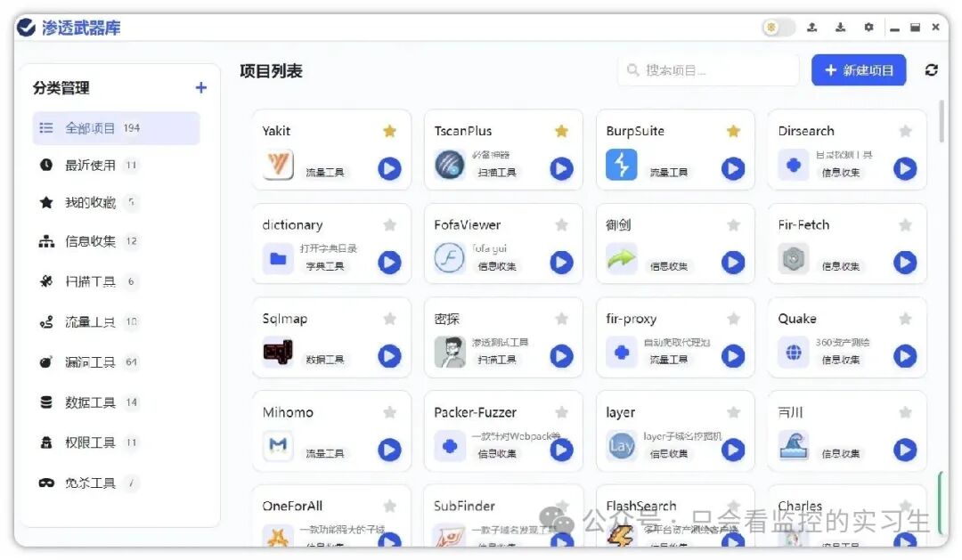The height and width of the screenshot is (560, 962).
Task: Favorite the Quake project star
Action: [905, 319]
